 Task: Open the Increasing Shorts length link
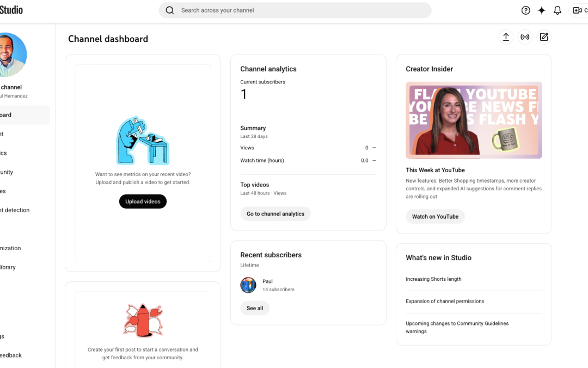click(x=433, y=279)
